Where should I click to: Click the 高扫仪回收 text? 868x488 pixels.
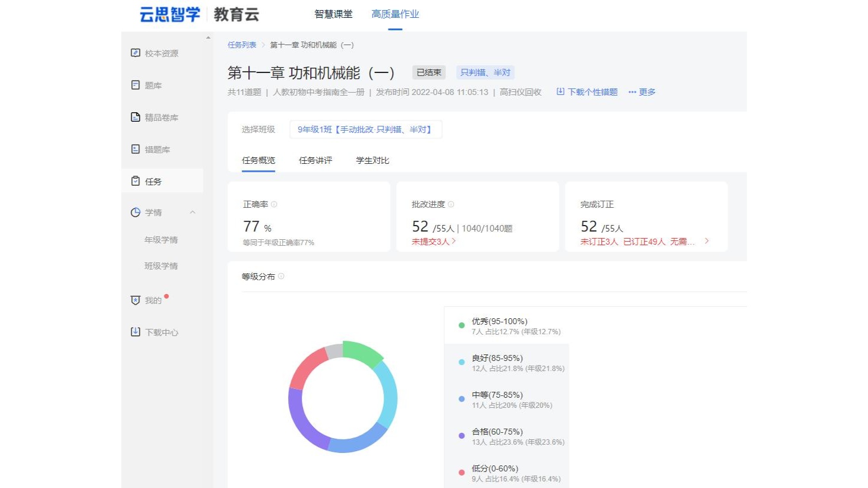[520, 92]
